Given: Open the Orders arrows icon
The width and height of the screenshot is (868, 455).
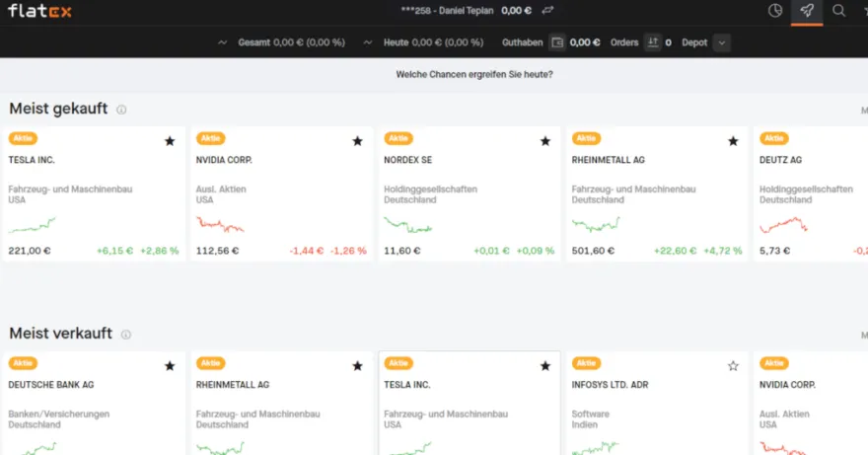Looking at the screenshot, I should tap(653, 42).
